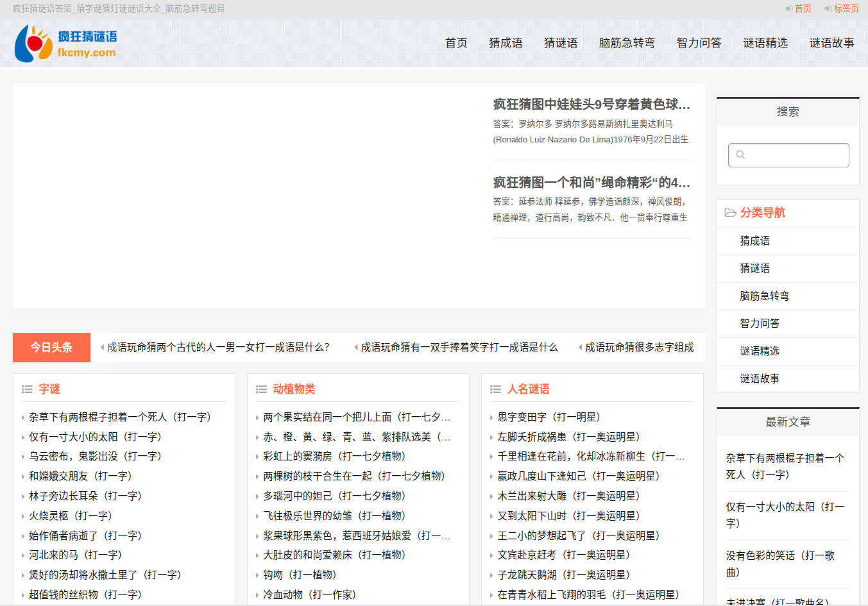This screenshot has height=606, width=868.
Task: Click the 今日头条 orange label
Action: point(51,348)
